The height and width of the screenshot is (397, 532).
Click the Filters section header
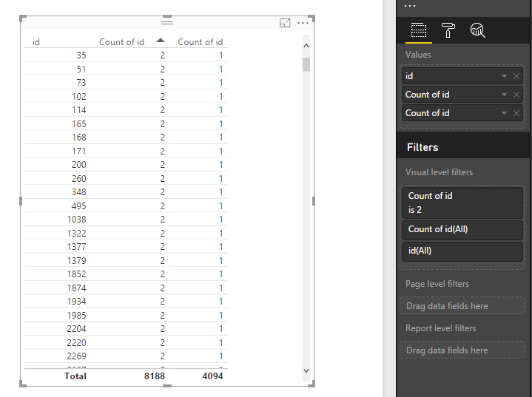422,147
